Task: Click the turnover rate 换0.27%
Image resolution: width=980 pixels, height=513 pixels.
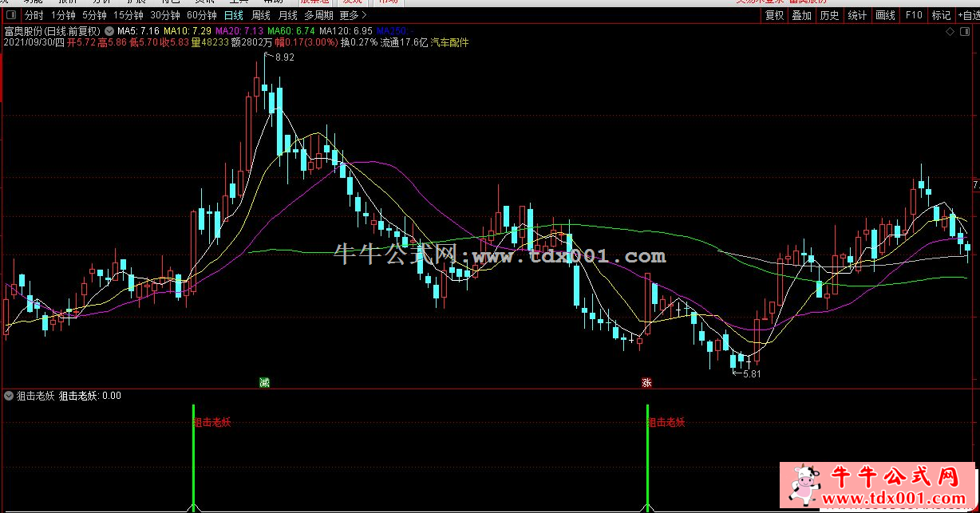Action: [x=360, y=43]
